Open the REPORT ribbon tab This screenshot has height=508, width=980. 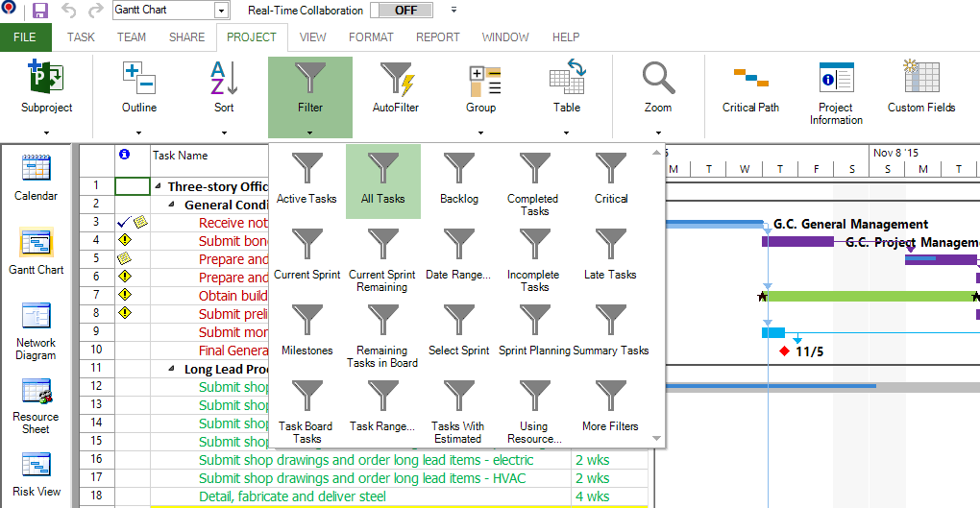(x=437, y=37)
